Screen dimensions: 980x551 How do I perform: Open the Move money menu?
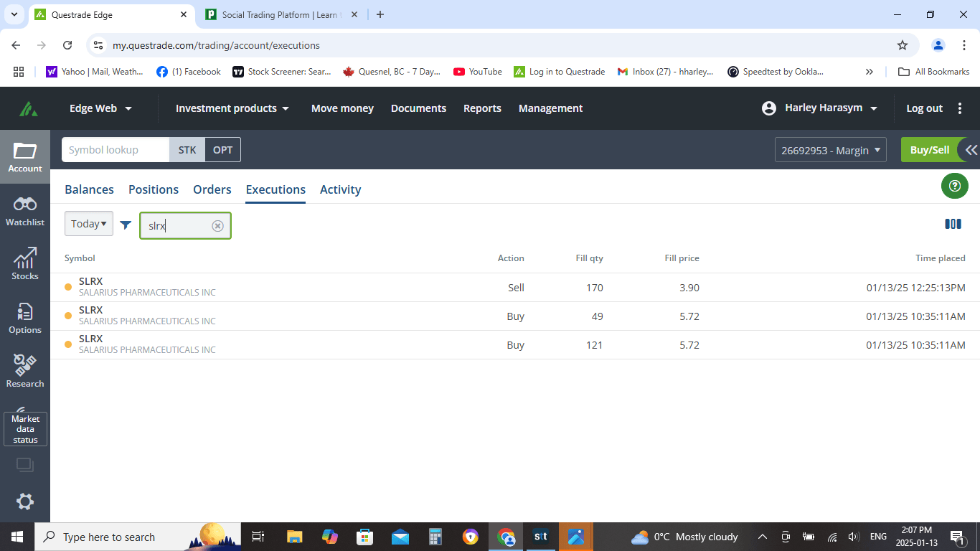point(342,108)
